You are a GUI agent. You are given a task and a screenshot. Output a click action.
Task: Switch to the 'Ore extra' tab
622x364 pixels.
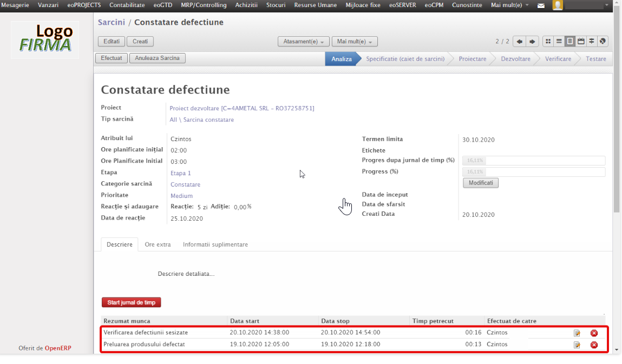tap(158, 244)
